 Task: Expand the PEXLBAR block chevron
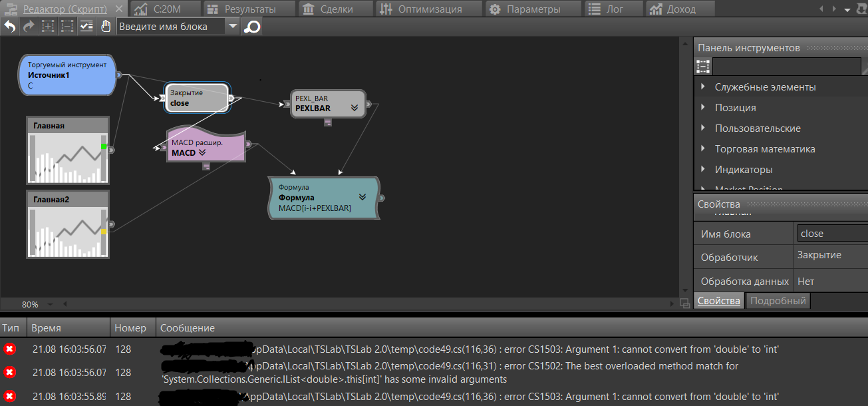(355, 107)
